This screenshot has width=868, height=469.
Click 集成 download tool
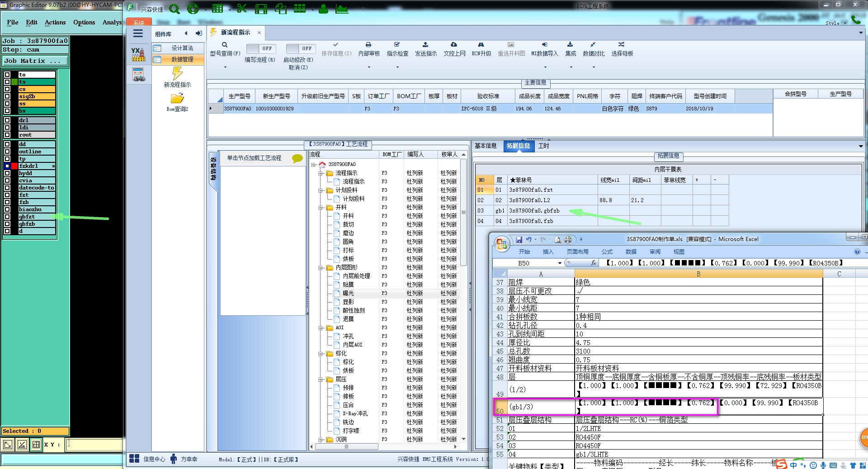click(x=571, y=49)
